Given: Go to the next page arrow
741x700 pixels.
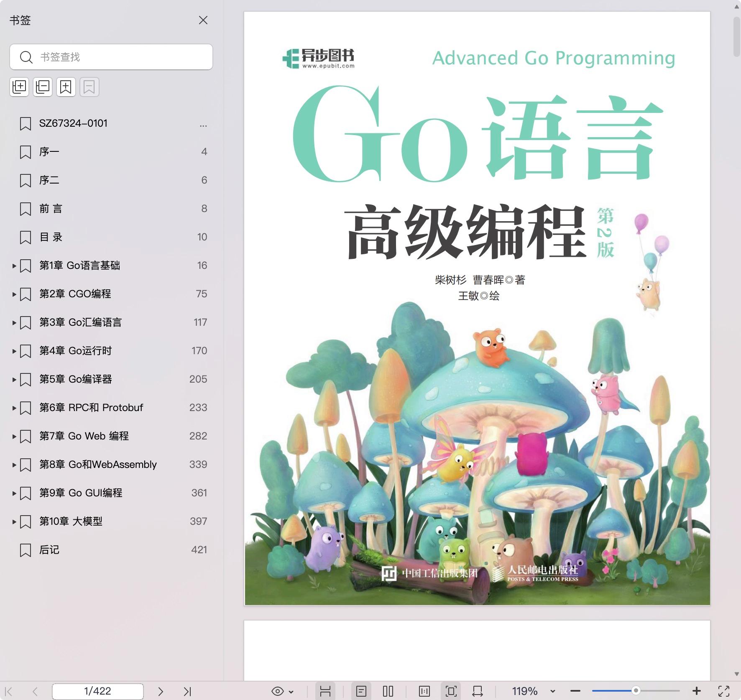Looking at the screenshot, I should (161, 691).
